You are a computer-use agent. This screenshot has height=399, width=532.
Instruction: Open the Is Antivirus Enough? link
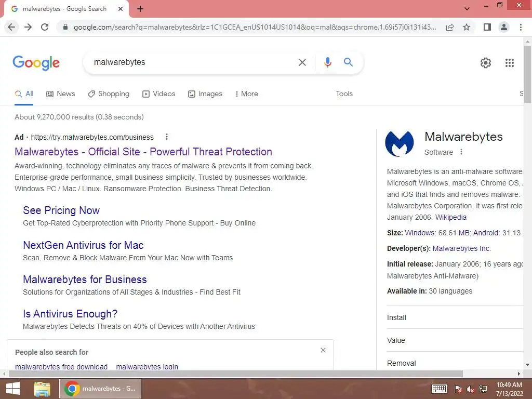tap(70, 314)
